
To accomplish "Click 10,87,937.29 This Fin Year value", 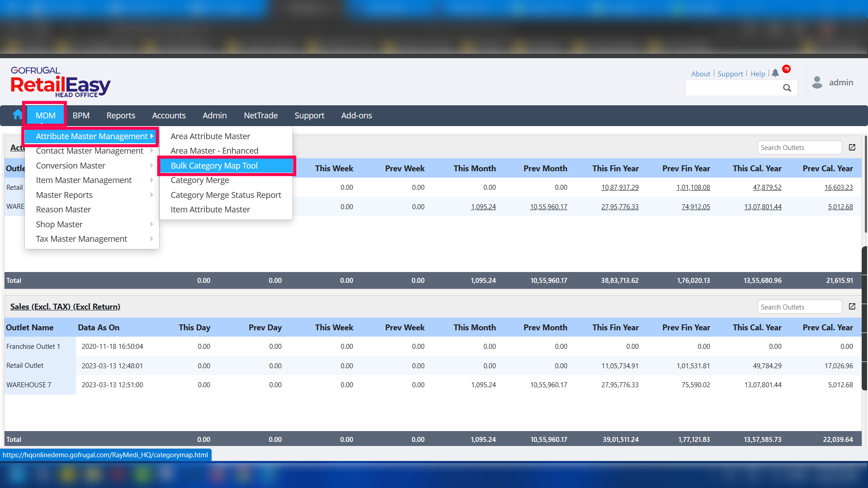I will [620, 188].
